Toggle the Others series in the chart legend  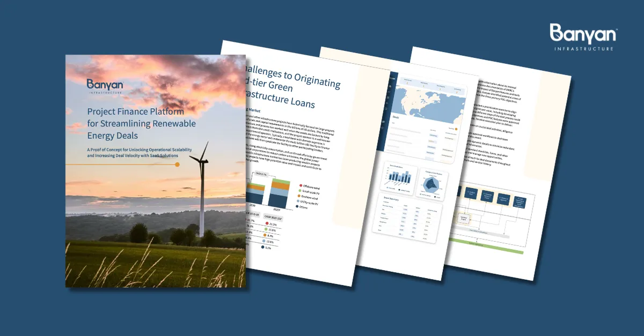point(297,206)
